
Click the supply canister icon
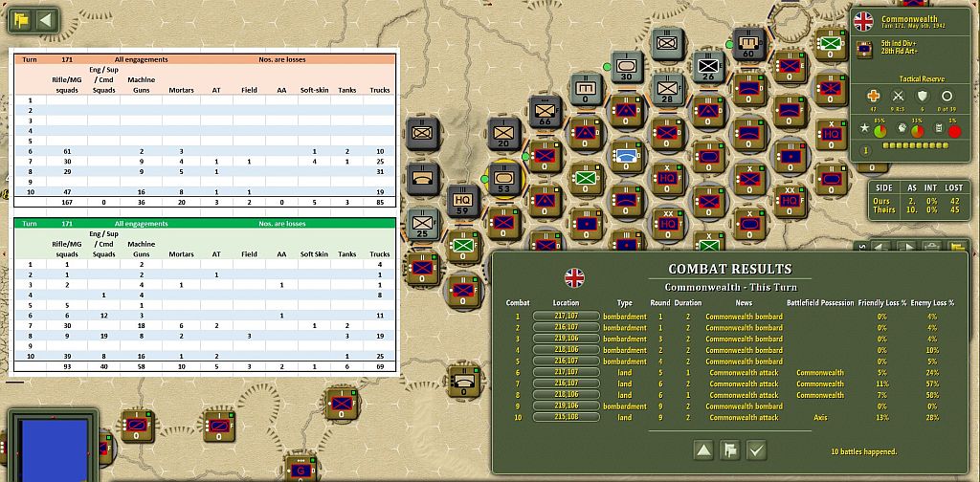click(938, 128)
